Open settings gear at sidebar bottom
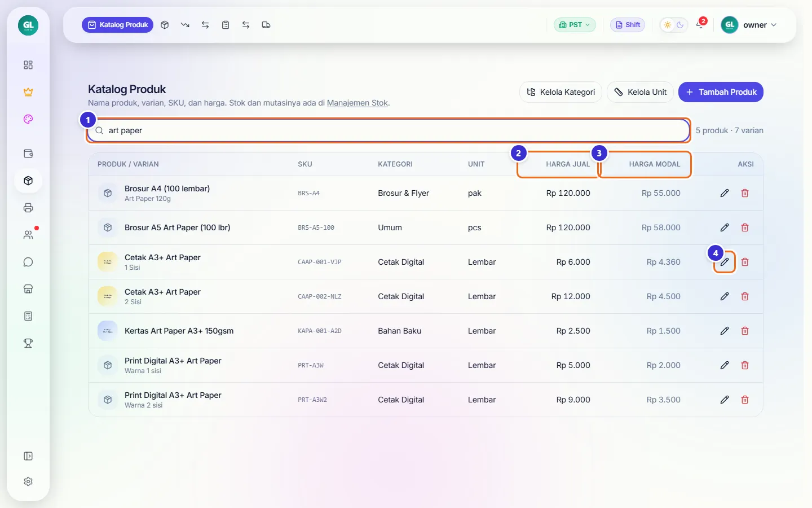The height and width of the screenshot is (508, 812). 28,481
